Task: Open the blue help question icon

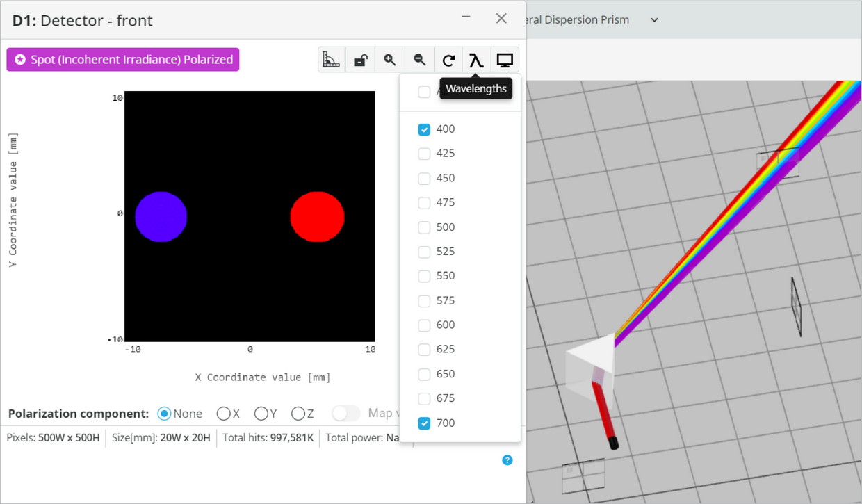Action: tap(507, 460)
